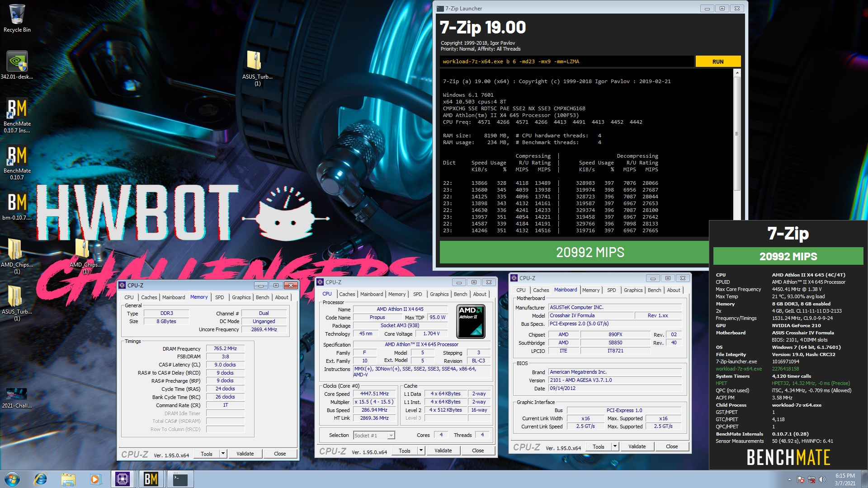Click Validate in the CPU tab CPU-Z window

click(x=443, y=450)
